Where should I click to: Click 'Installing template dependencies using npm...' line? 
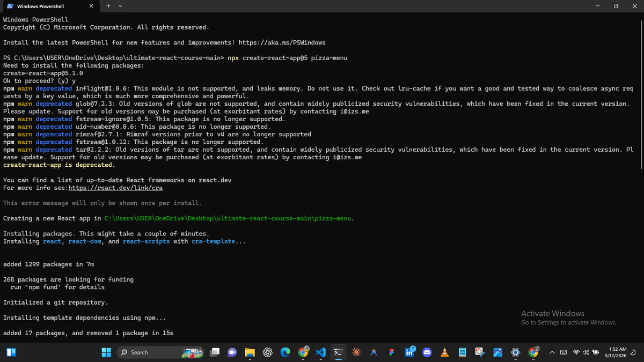[85, 318]
